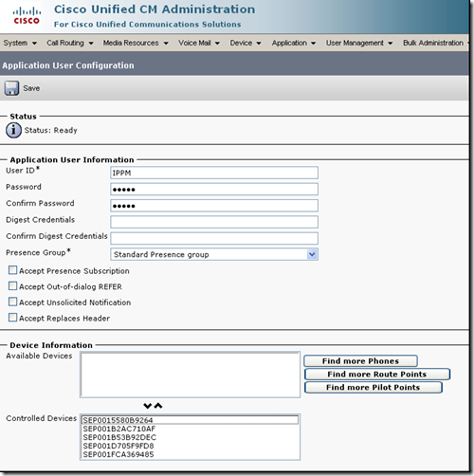474x476 pixels.
Task: Focus the Password field
Action: tap(214, 190)
